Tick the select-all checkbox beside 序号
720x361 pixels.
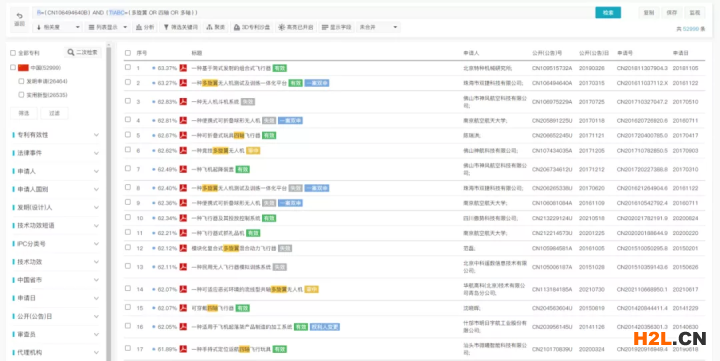[128, 53]
